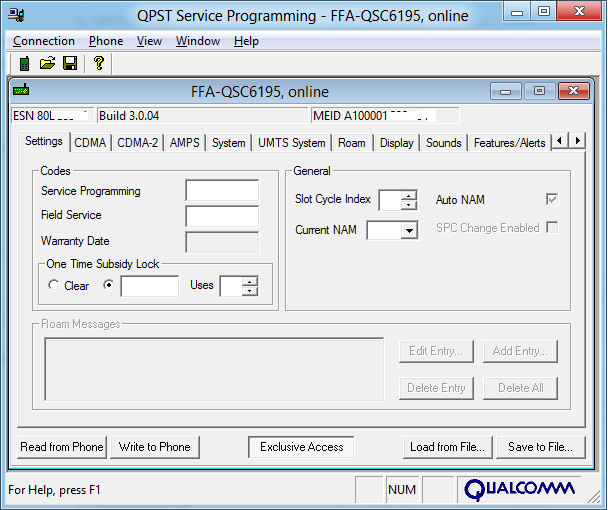Click the Write to Phone button
The image size is (608, 510).
coord(155,447)
